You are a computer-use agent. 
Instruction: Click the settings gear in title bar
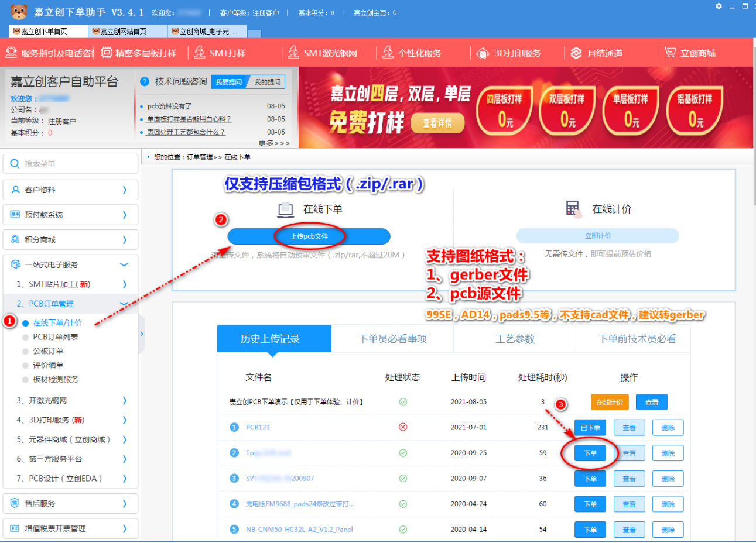click(x=719, y=6)
